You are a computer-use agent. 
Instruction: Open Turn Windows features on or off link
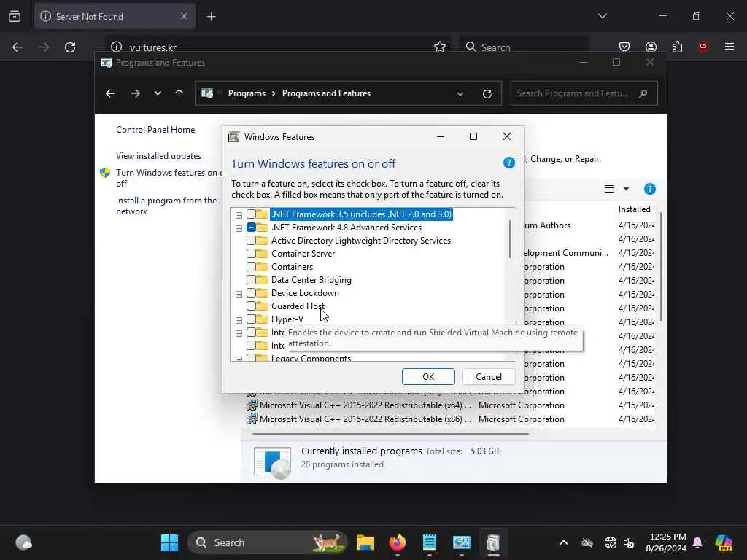169,178
